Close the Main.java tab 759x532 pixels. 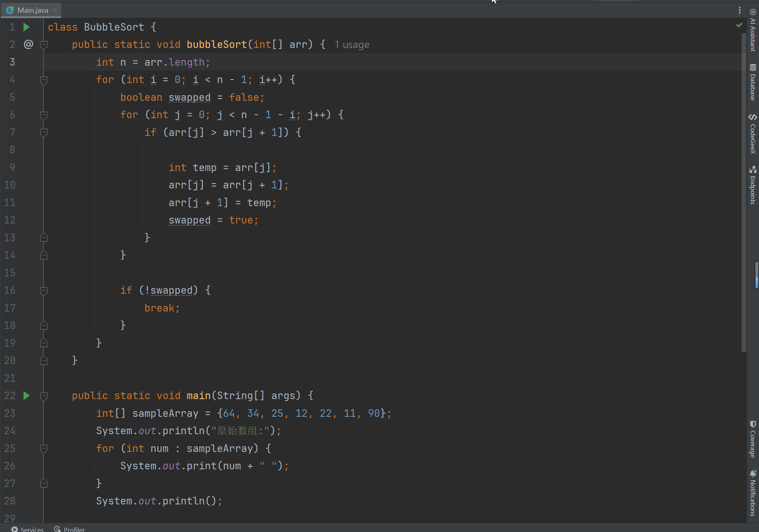[55, 10]
